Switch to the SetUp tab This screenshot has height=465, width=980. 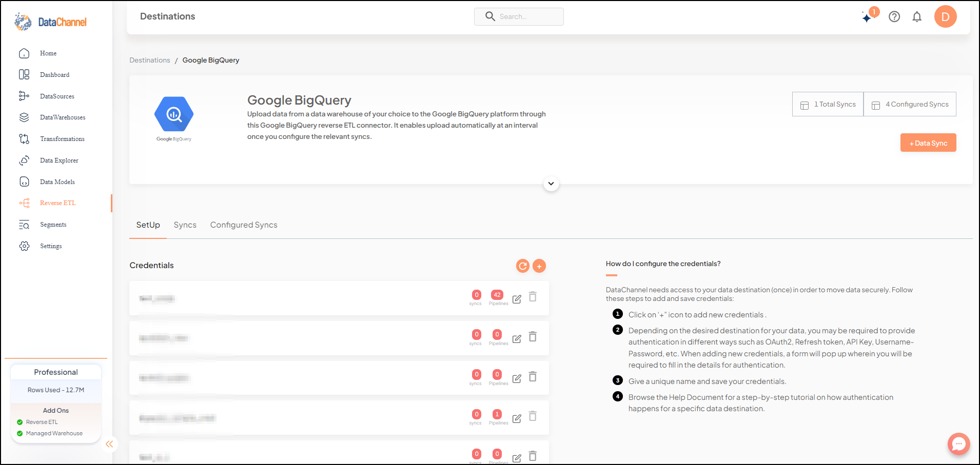click(x=148, y=225)
